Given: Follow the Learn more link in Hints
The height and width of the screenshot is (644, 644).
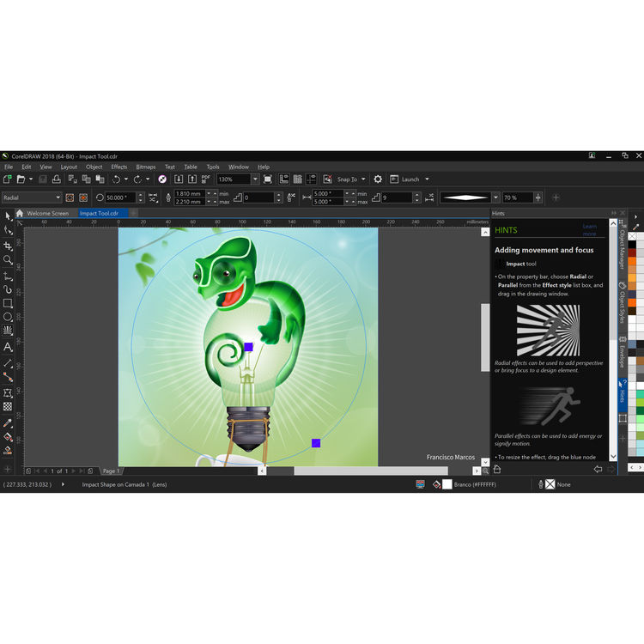Looking at the screenshot, I should pos(589,230).
